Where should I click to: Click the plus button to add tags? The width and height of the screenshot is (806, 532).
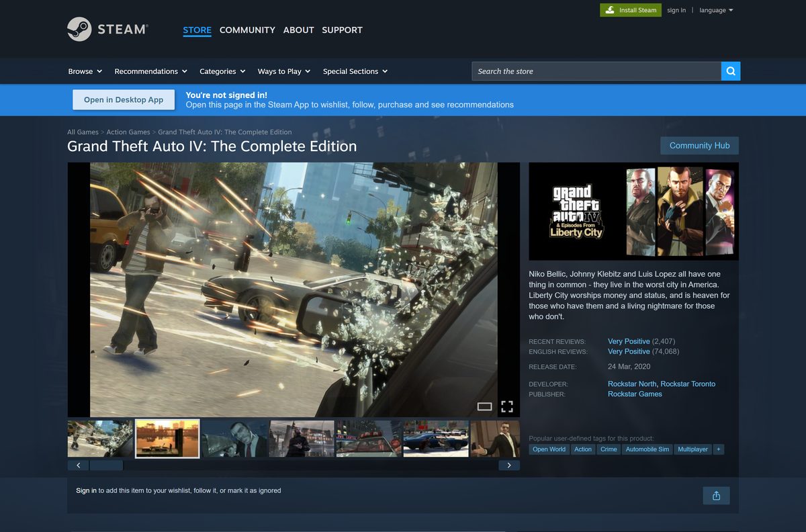pos(719,449)
